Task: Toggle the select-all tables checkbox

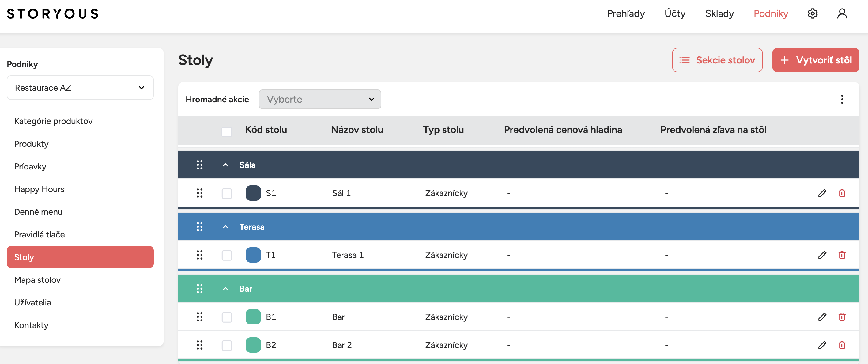Action: 226,132
